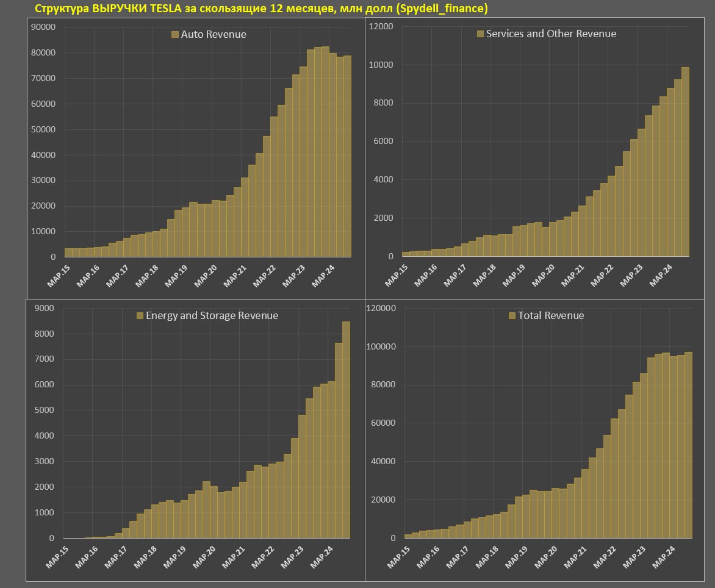
Task: Click the 90000 axis label in Auto Revenue chart
Action: pos(43,27)
